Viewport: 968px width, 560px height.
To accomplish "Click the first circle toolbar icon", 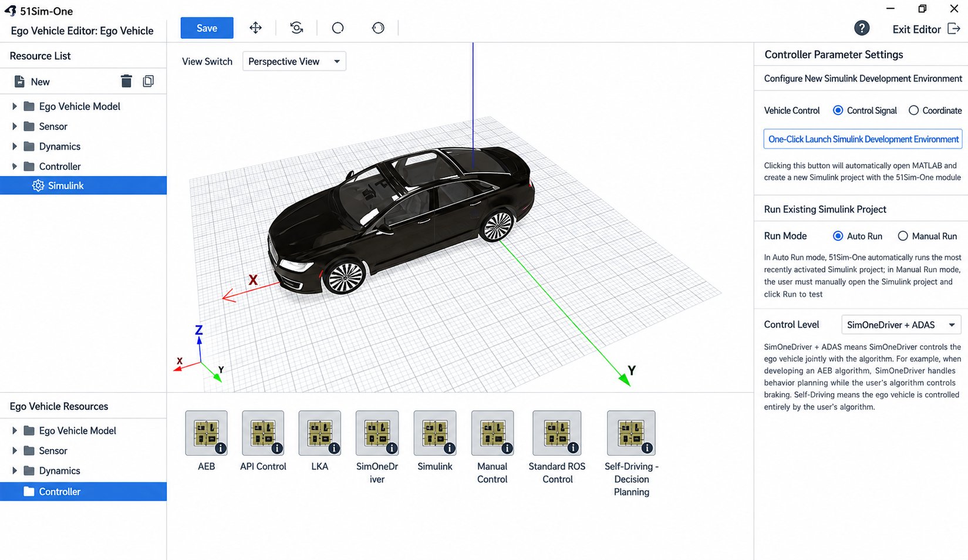I will click(x=338, y=28).
